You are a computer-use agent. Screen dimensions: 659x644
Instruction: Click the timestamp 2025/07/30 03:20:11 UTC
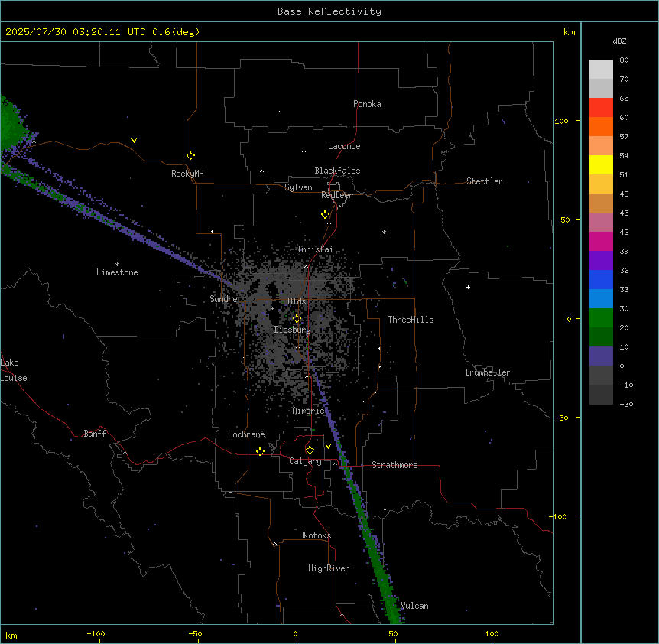pos(76,32)
